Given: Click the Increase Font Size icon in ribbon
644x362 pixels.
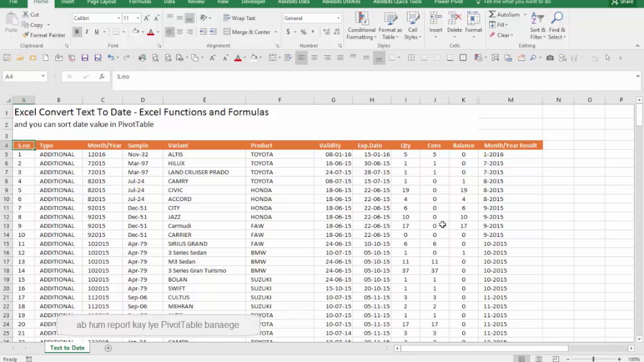Looking at the screenshot, I should [x=146, y=18].
